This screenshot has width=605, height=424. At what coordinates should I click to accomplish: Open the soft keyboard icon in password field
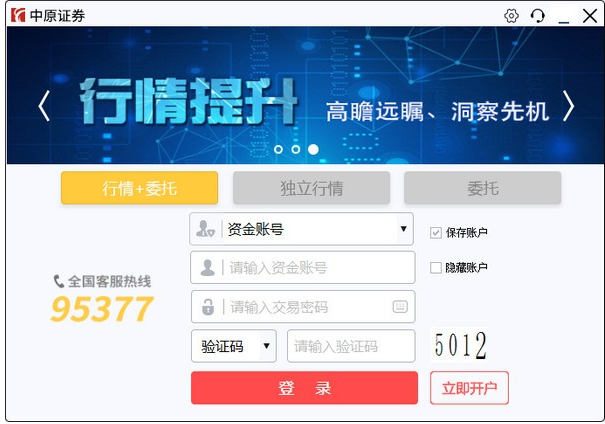coord(400,307)
